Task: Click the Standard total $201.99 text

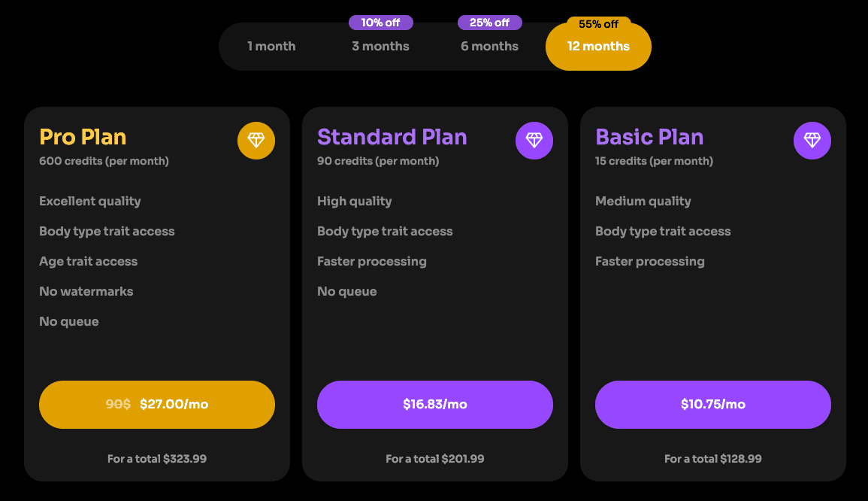Action: pyautogui.click(x=435, y=459)
